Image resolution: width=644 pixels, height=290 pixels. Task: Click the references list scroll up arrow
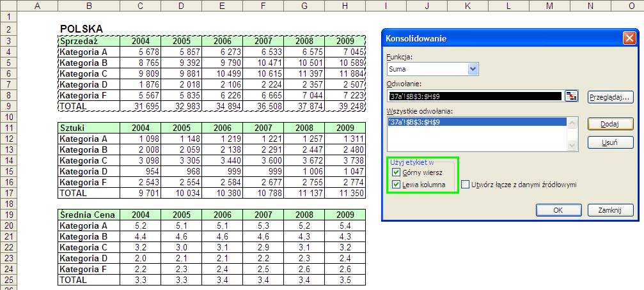[571, 122]
